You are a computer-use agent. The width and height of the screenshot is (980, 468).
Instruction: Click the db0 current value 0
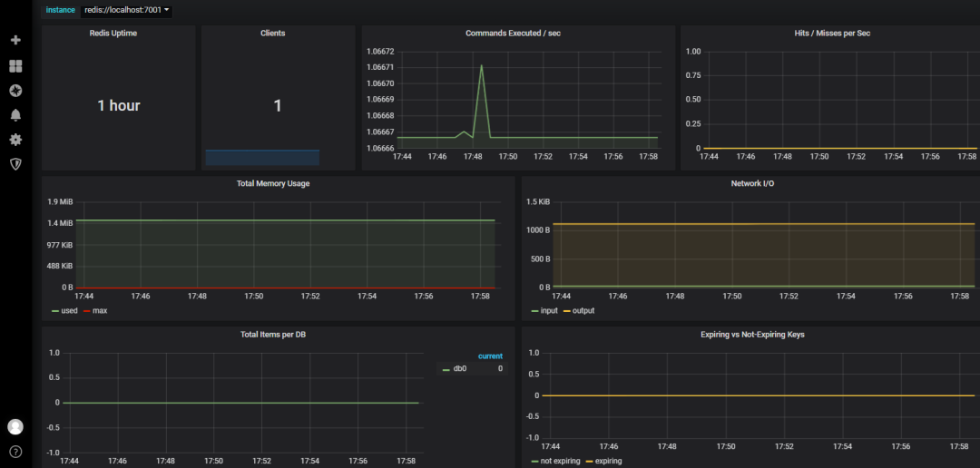(x=500, y=369)
